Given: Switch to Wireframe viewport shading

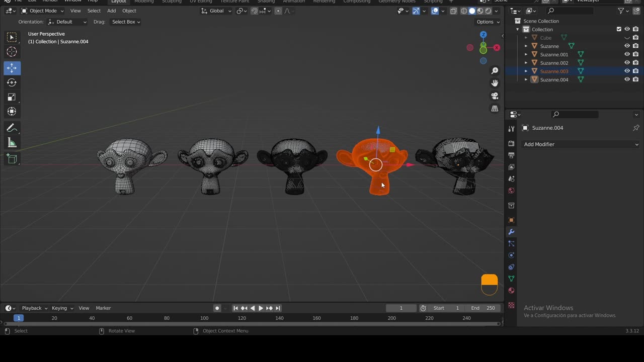Looking at the screenshot, I should click(x=464, y=11).
